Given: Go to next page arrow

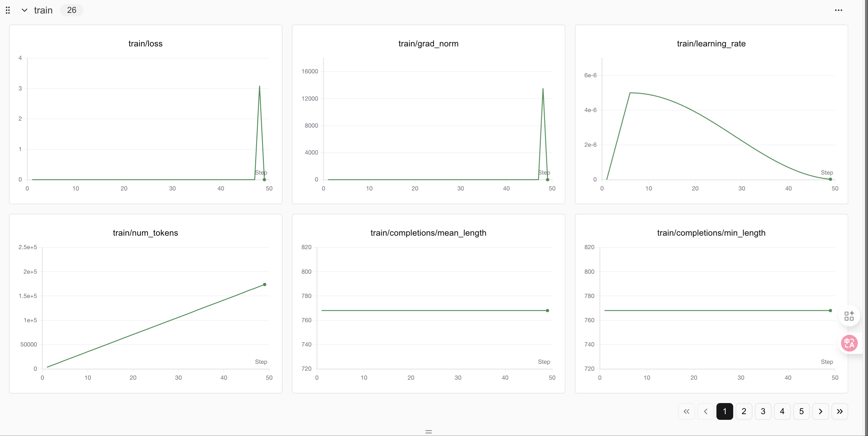Looking at the screenshot, I should coord(820,411).
